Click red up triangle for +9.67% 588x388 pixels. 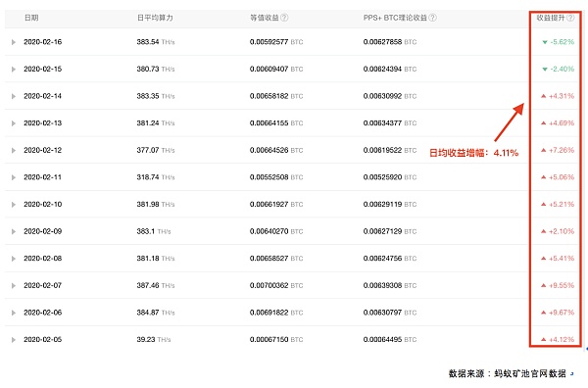click(x=543, y=313)
